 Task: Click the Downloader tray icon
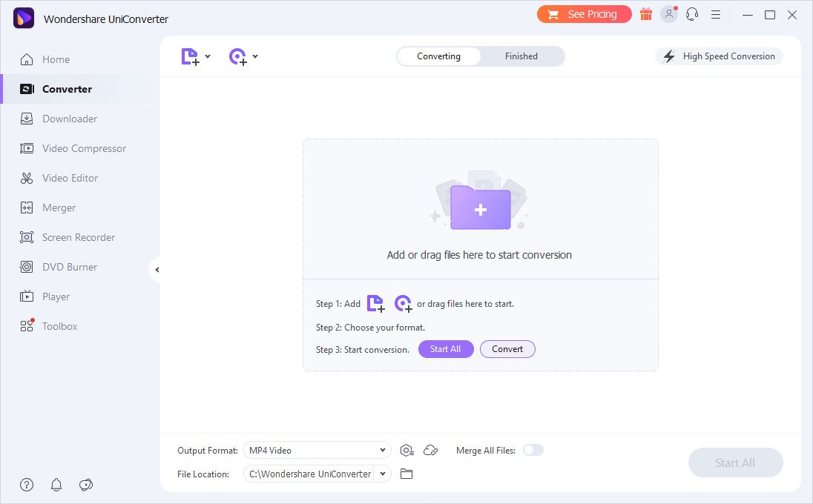(27, 119)
